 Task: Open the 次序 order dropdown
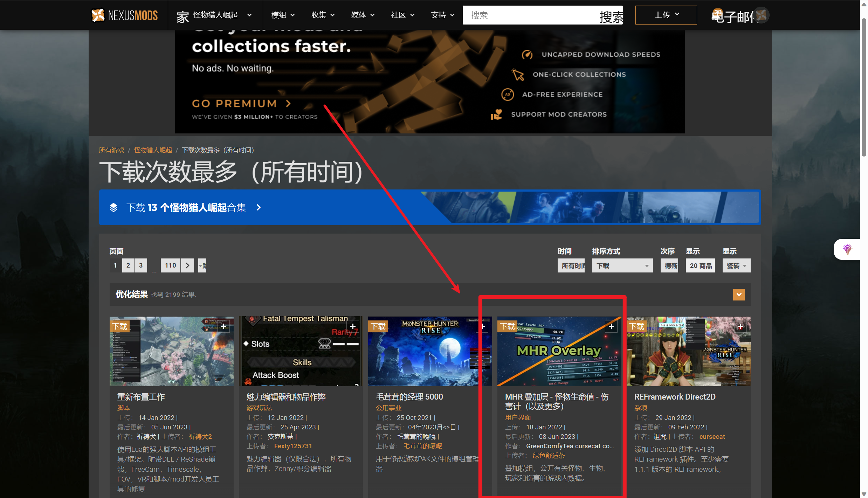(669, 266)
